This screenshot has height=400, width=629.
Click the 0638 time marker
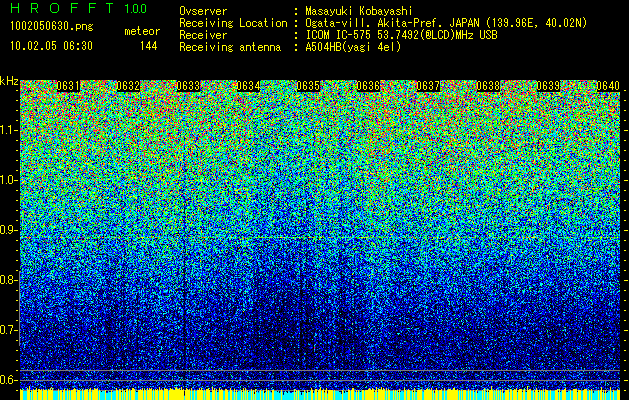[488, 86]
